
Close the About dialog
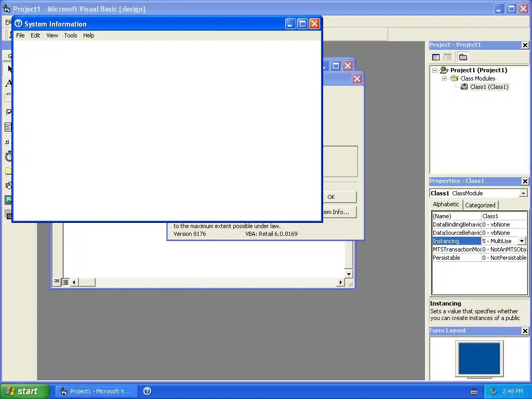pyautogui.click(x=357, y=79)
